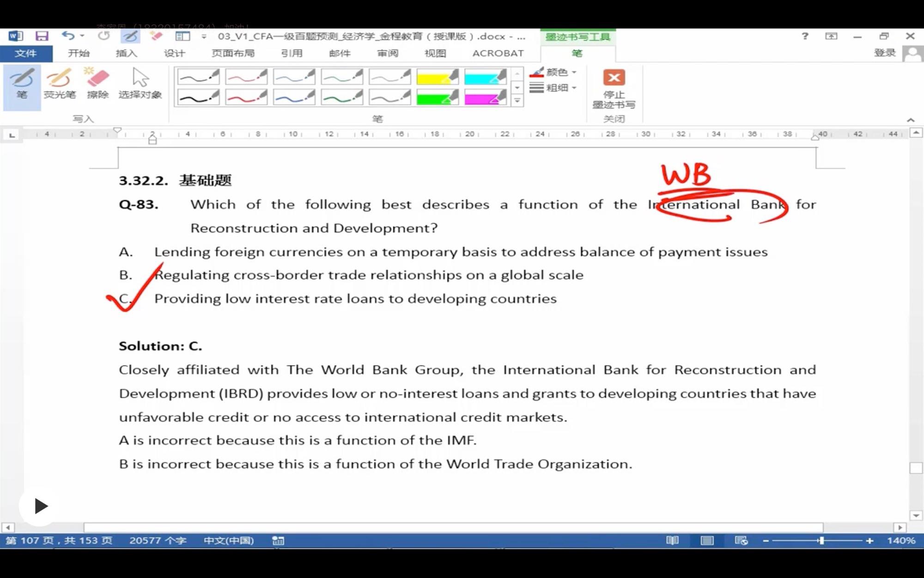Click the 140% zoom level button
924x578 pixels.
[x=901, y=541]
